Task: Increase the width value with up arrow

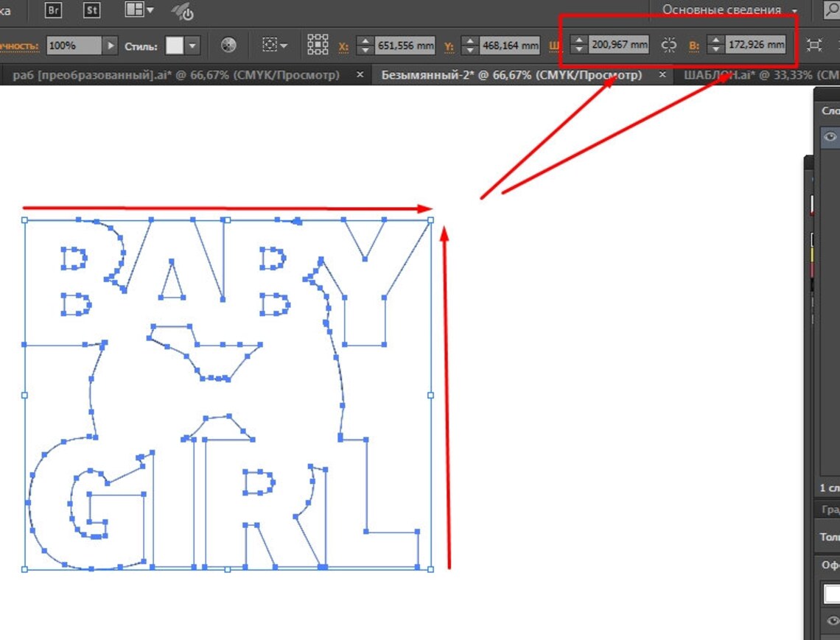Action: 578,41
